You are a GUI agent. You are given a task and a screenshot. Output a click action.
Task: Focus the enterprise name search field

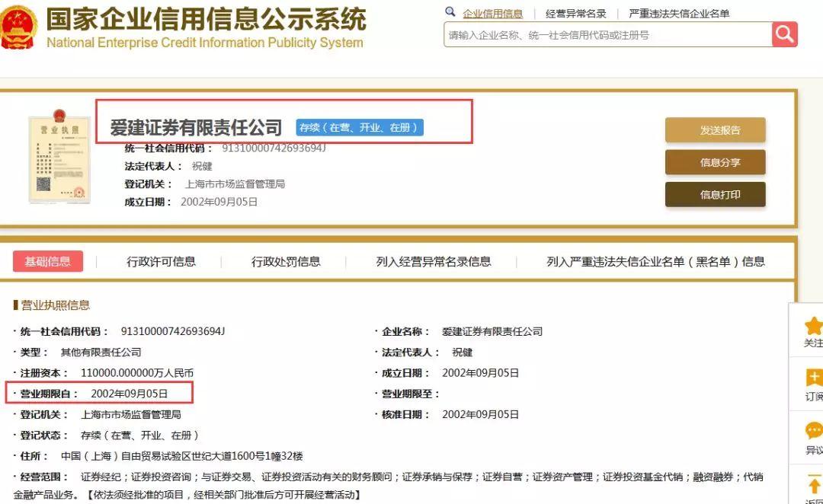coord(608,34)
